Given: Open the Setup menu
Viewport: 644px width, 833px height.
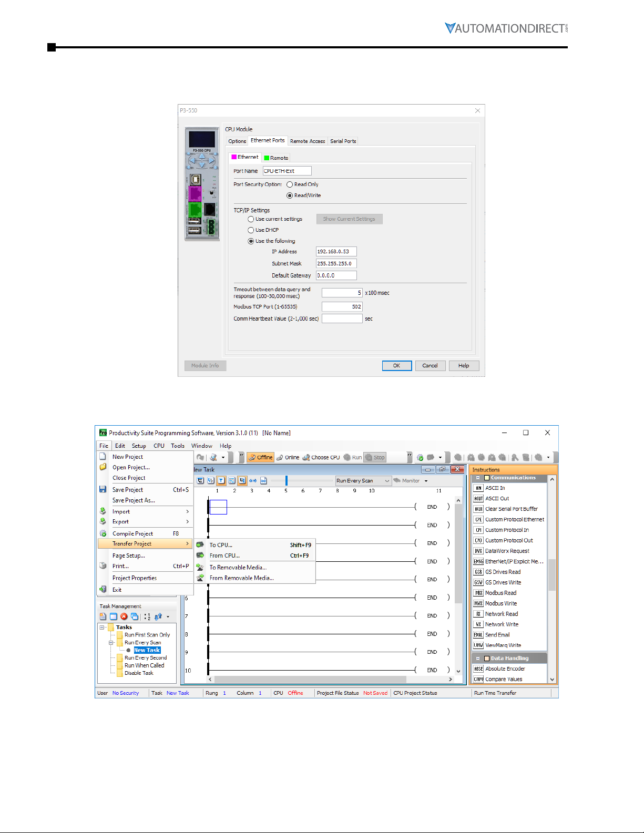Looking at the screenshot, I should (139, 446).
